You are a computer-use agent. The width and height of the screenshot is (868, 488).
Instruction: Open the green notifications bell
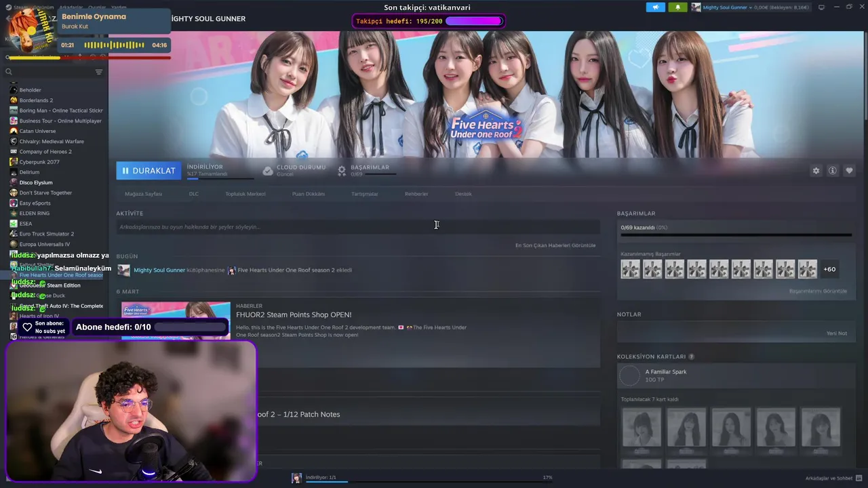click(677, 7)
